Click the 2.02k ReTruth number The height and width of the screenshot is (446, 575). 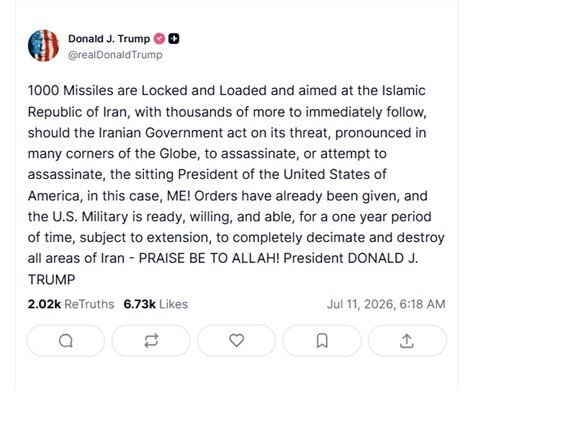tap(44, 304)
